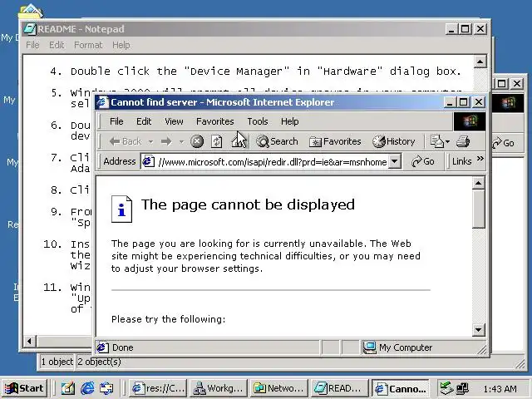Open the Help menu in Internet Explorer
Viewport: 532px width, 399px height.
point(290,121)
